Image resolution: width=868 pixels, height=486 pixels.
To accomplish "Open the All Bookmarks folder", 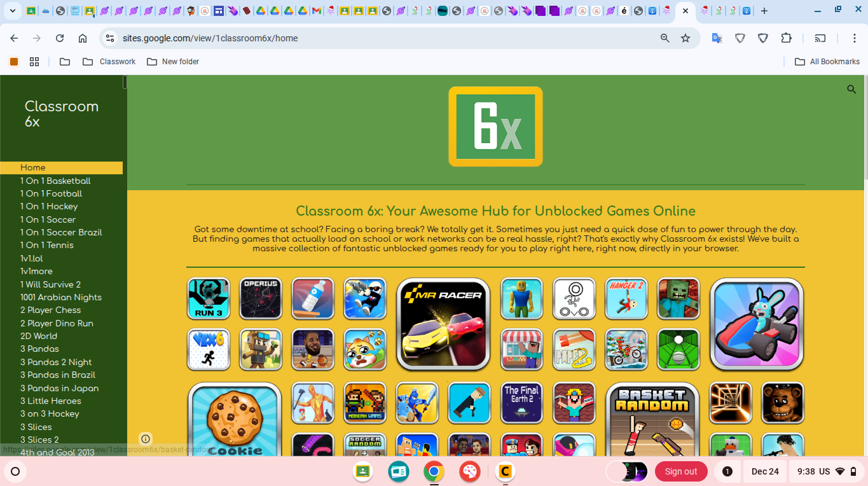I will tap(827, 62).
